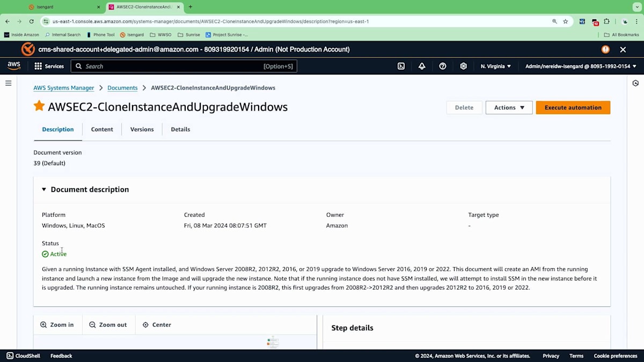Click the red badge extension icon

click(595, 21)
